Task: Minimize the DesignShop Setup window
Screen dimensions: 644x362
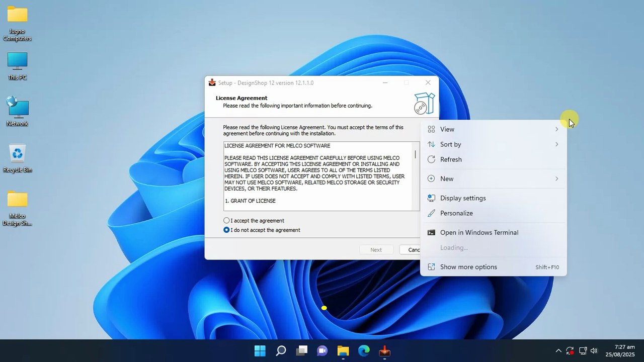Action: point(385,82)
